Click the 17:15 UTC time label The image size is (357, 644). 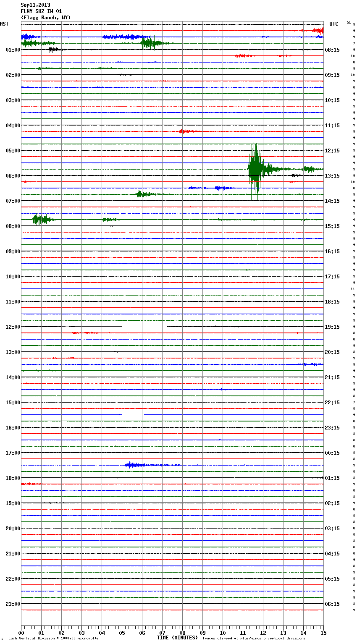(x=332, y=277)
